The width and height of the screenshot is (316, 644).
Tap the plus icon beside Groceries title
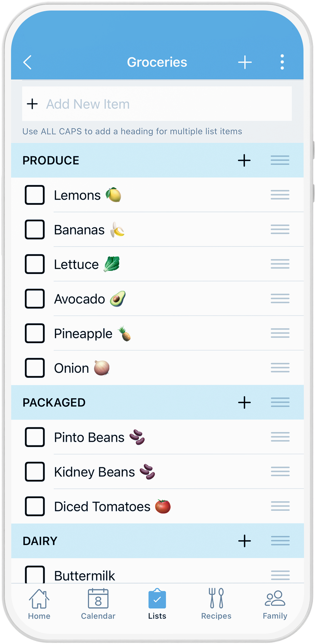tap(245, 62)
